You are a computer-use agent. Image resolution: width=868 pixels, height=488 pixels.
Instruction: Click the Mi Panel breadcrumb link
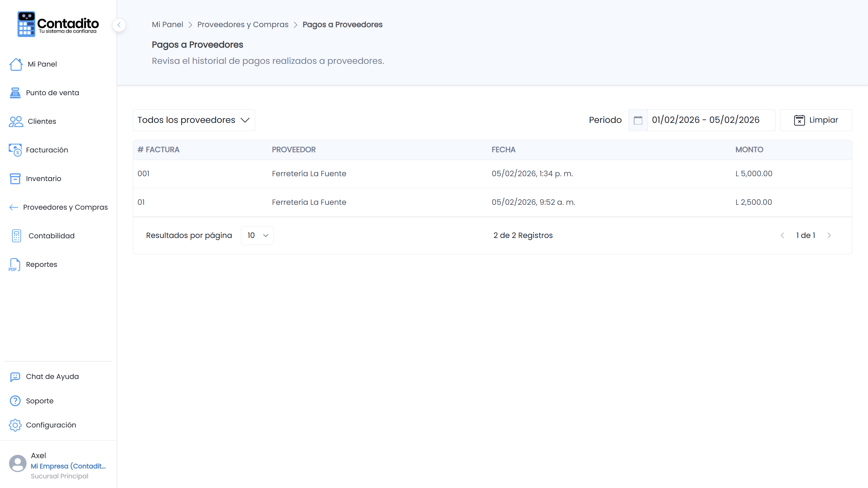pyautogui.click(x=168, y=25)
